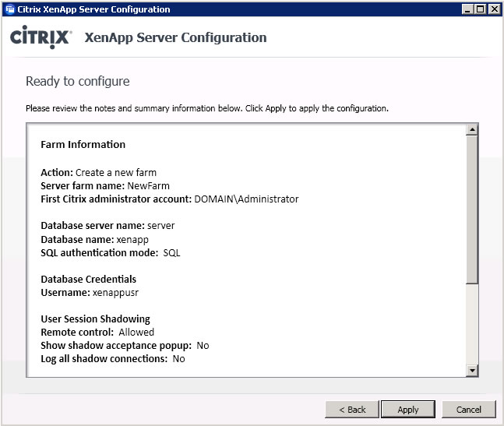Screen dimensions: 504x426
Task: Click 'Remote control: Allowed' line
Action: 97,333
